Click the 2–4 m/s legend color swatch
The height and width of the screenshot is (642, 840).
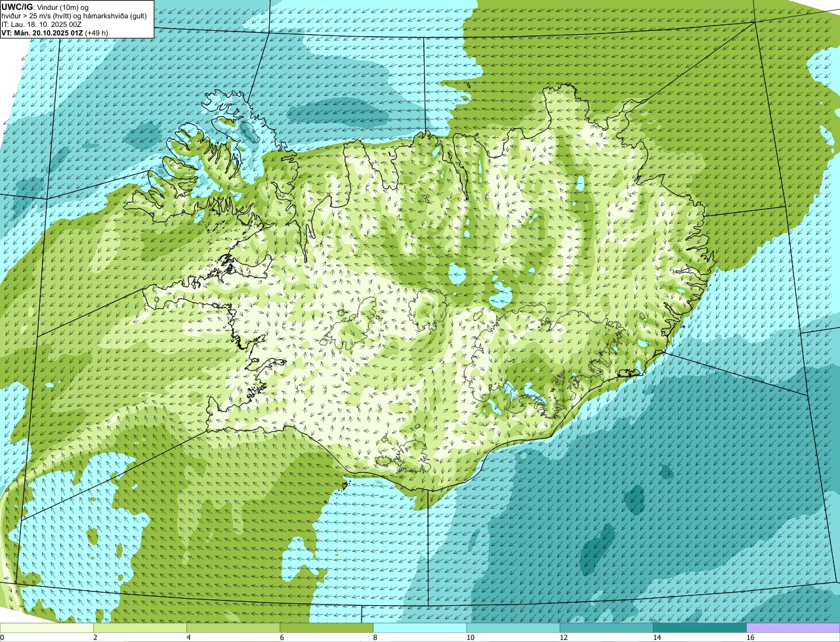tap(140, 628)
